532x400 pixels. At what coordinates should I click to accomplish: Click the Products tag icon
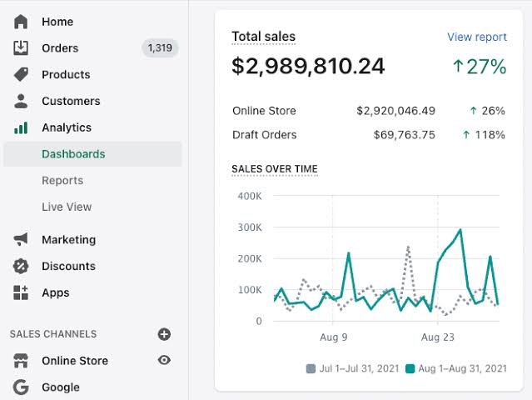tap(21, 74)
